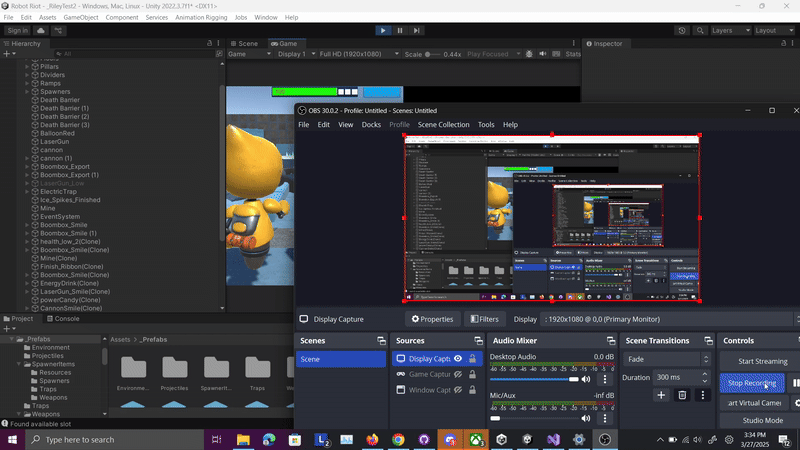Hide the Display Capture source
Viewport: 800px width, 450px height.
(458, 359)
